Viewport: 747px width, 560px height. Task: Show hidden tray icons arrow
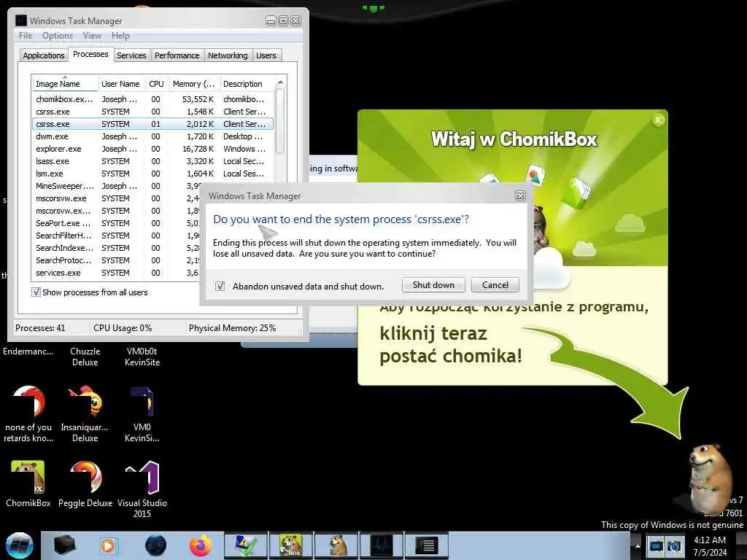tap(638, 545)
